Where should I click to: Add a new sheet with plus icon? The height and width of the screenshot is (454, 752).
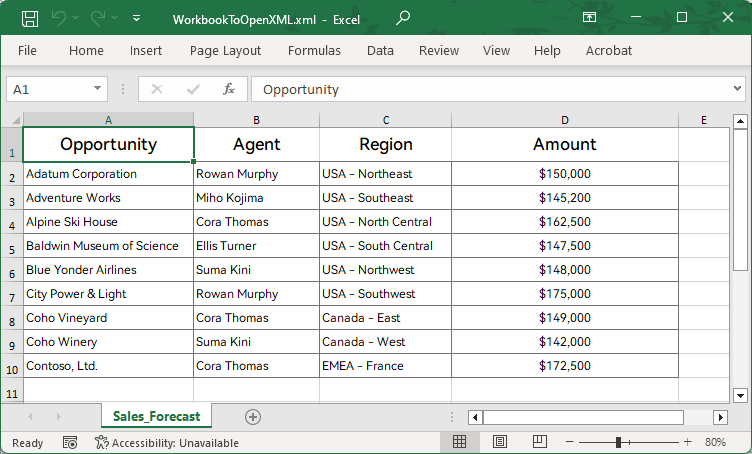click(253, 416)
